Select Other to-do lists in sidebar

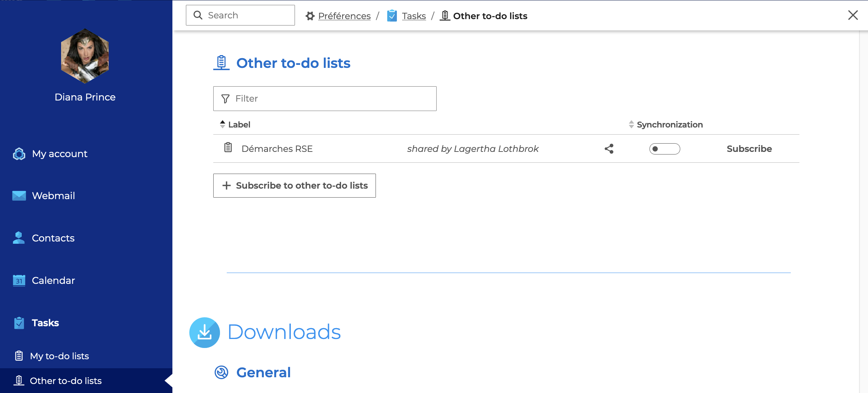[66, 381]
